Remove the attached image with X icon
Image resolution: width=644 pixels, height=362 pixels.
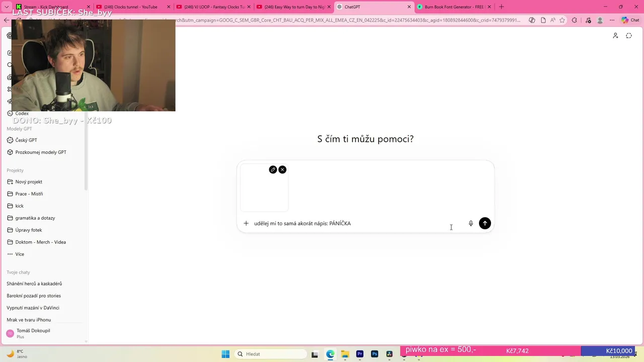tap(282, 169)
